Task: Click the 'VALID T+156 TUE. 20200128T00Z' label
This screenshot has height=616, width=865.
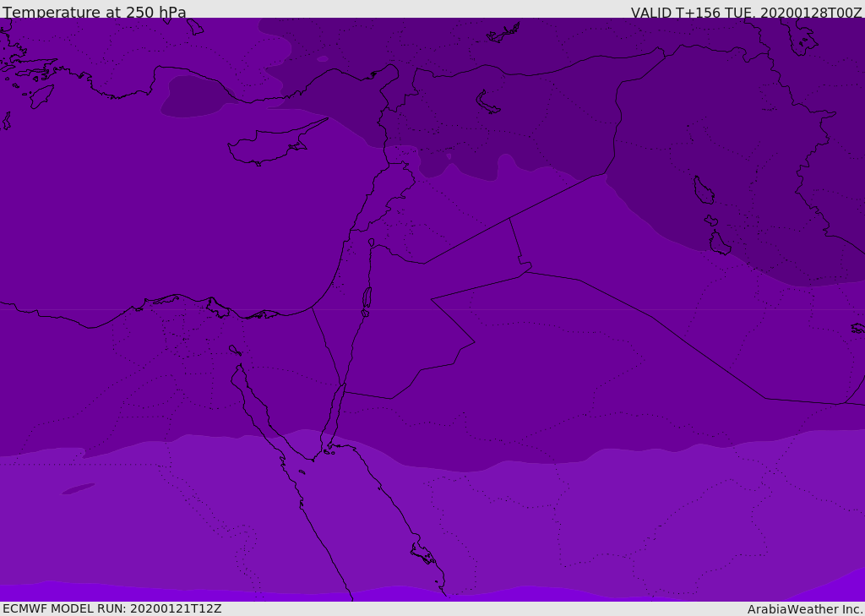Action: coord(747,13)
